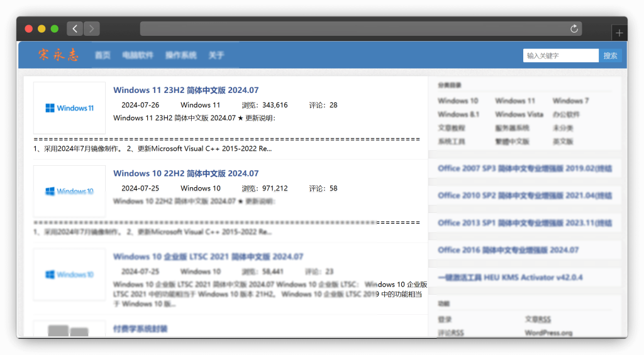Screen dimensions: 644x355
Task: Select sidebar category Windows 10
Action: click(x=458, y=101)
